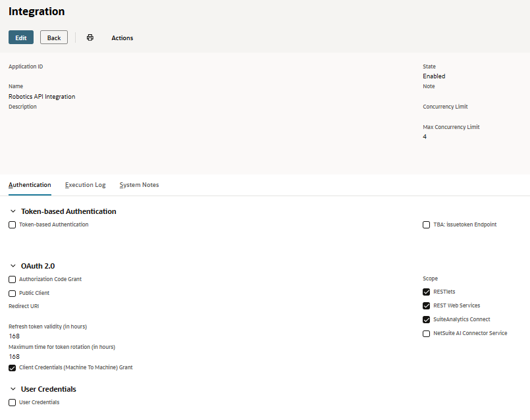This screenshot has width=530, height=420.
Task: Click the Back button
Action: point(54,38)
